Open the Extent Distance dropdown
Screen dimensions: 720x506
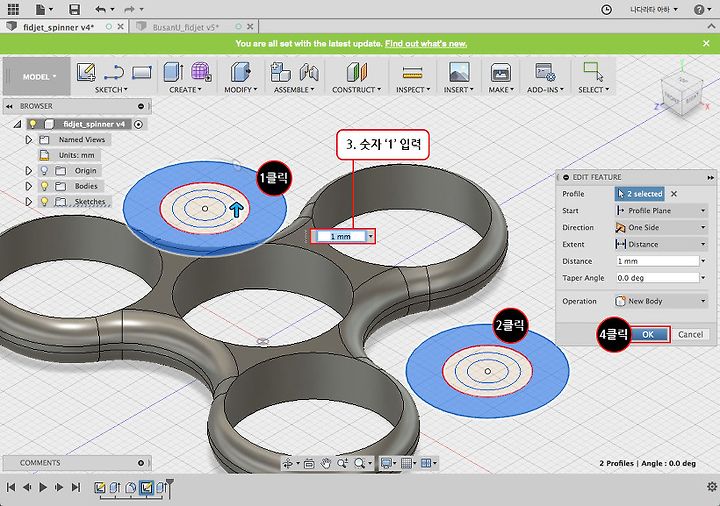pos(661,244)
